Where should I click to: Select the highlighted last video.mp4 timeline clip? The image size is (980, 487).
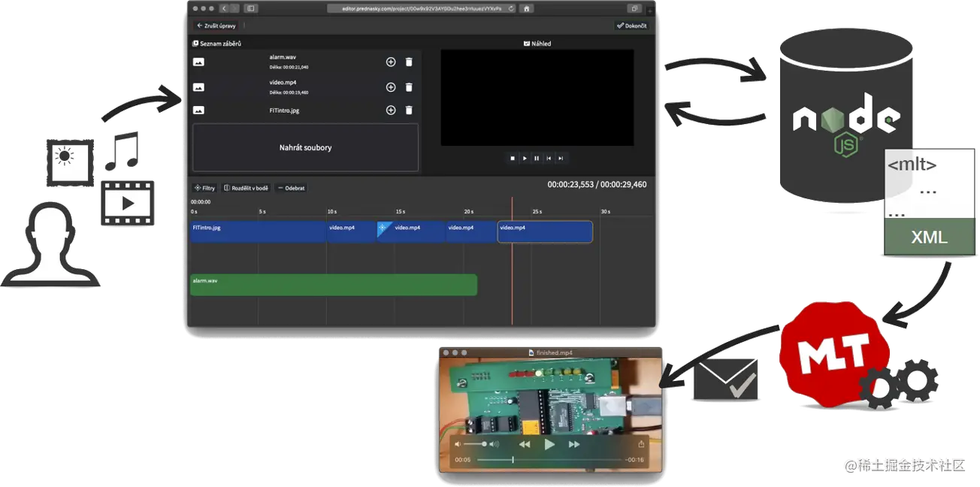coord(545,231)
